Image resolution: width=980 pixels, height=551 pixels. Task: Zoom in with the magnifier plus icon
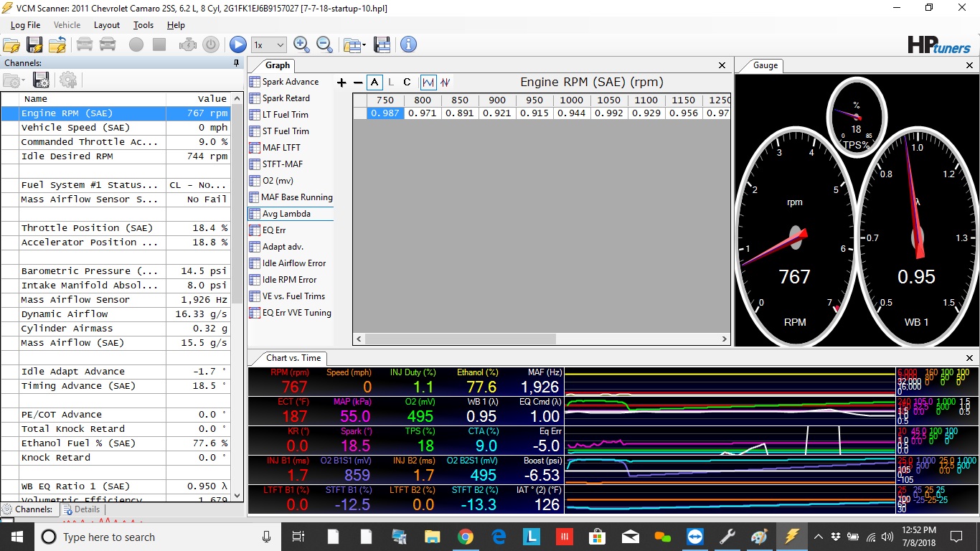(x=301, y=44)
